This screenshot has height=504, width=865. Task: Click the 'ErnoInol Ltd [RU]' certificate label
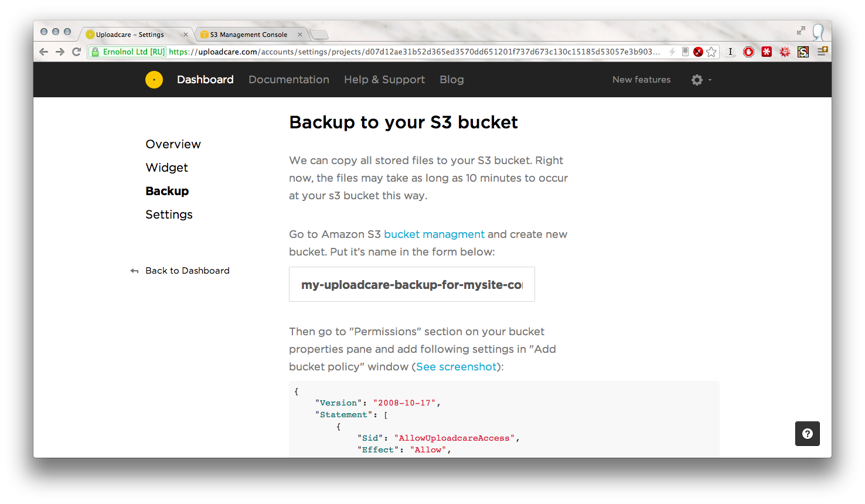point(134,52)
